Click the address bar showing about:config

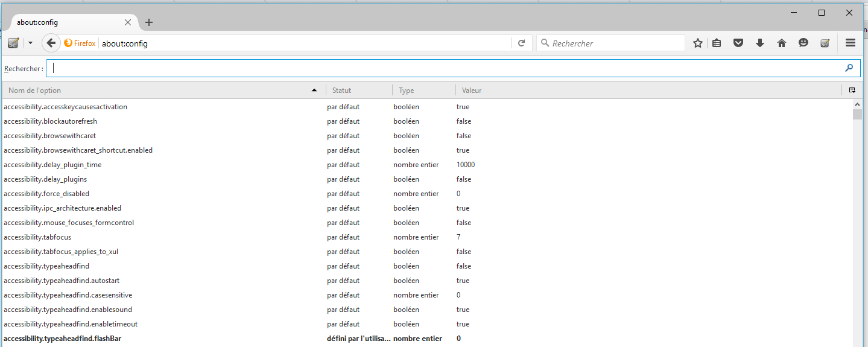[305, 43]
